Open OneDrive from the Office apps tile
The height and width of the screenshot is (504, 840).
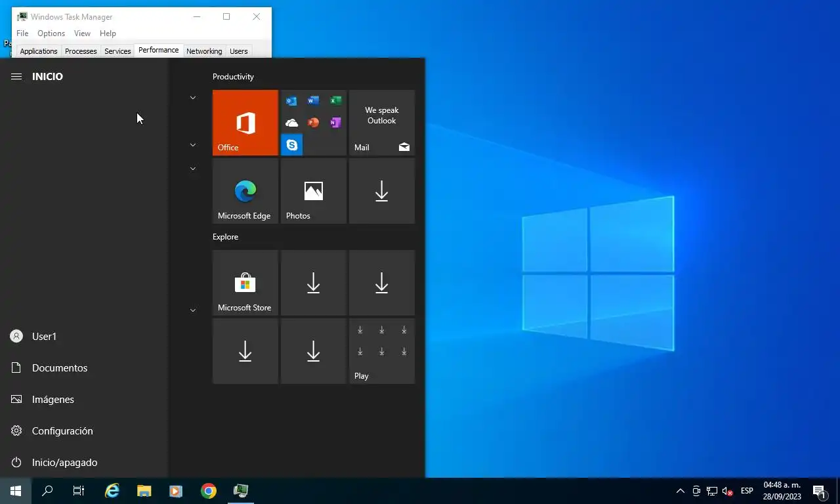coord(291,123)
